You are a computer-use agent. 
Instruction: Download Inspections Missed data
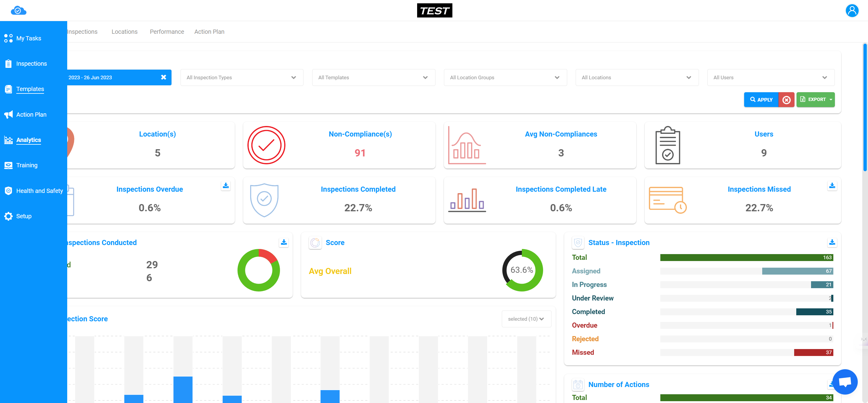tap(832, 186)
